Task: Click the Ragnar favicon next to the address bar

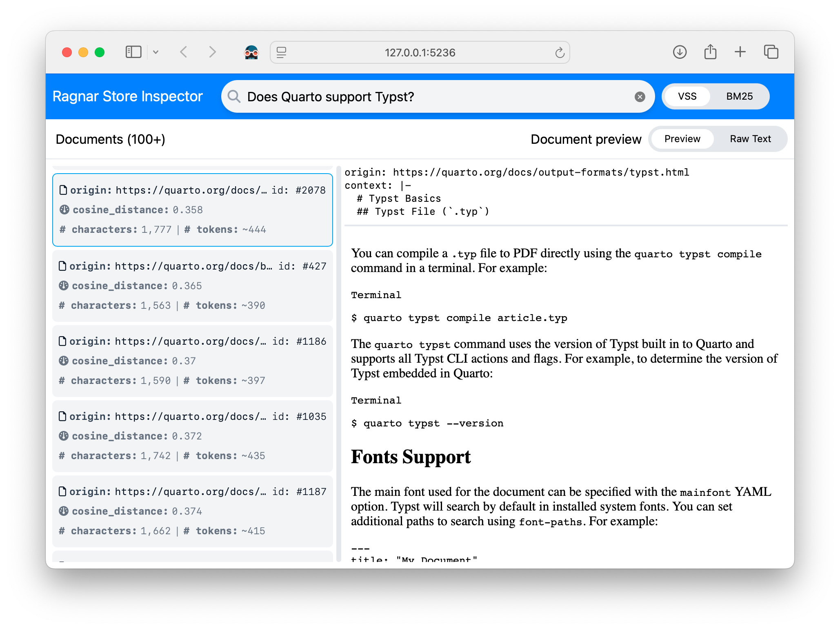Action: coord(252,52)
